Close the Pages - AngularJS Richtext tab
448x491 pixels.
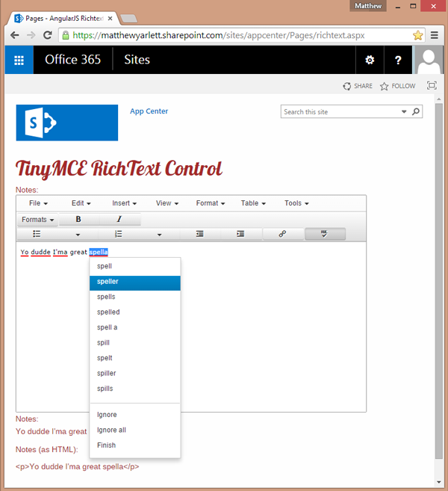tap(110, 19)
